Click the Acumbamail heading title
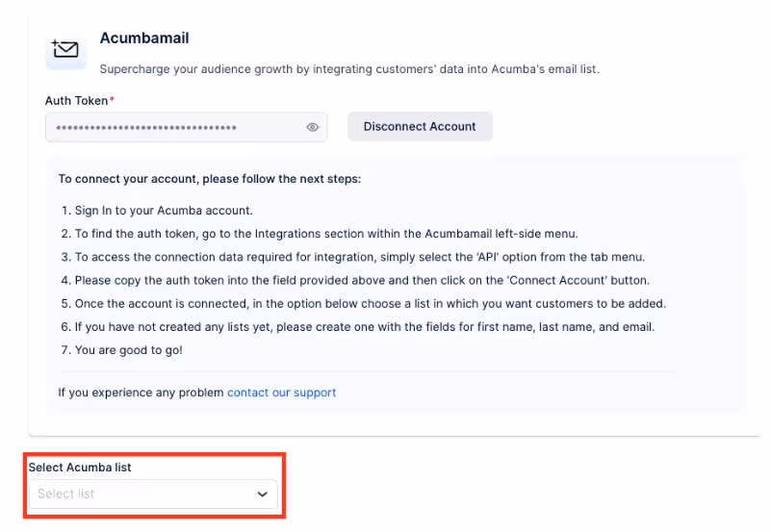Viewport: 771px width, 532px height. 144,38
